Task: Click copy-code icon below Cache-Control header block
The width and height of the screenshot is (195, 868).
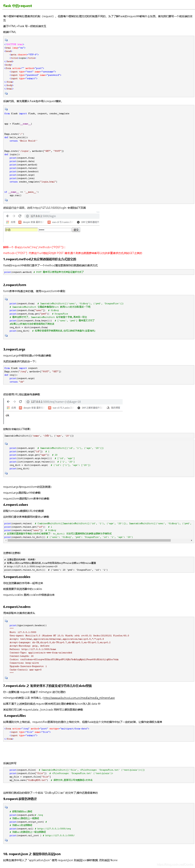Action: click(6, 678)
